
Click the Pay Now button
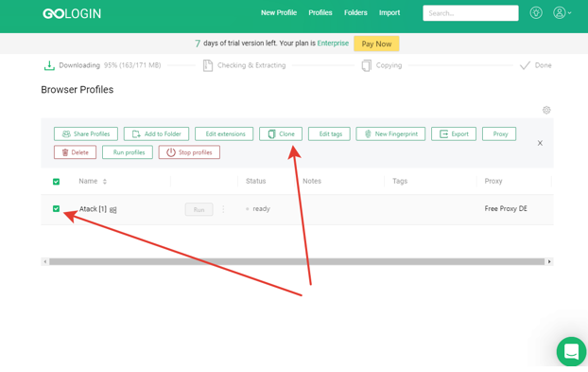pyautogui.click(x=376, y=44)
